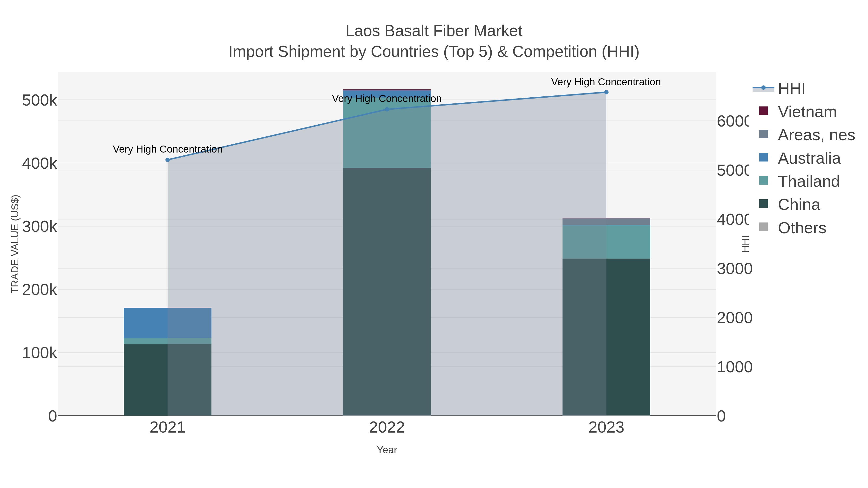Toggle the Others legend entry
The height and width of the screenshot is (488, 868).
tap(793, 228)
